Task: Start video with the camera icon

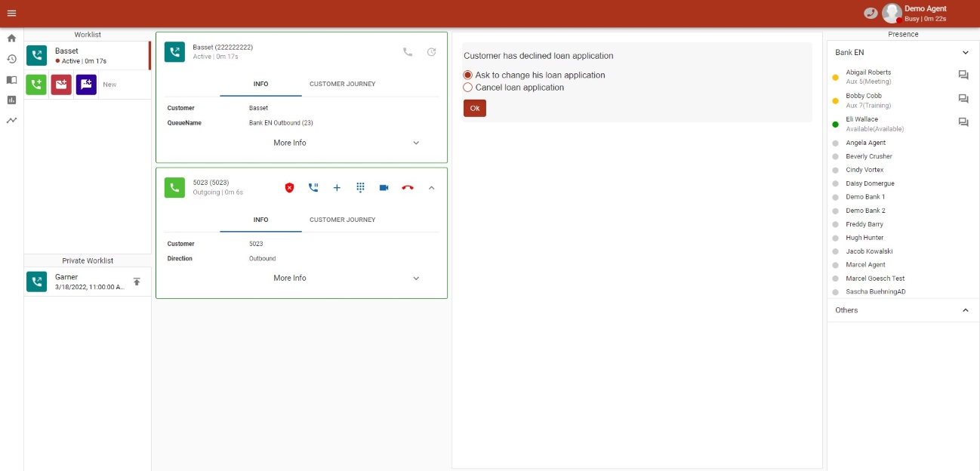Action: coord(384,188)
